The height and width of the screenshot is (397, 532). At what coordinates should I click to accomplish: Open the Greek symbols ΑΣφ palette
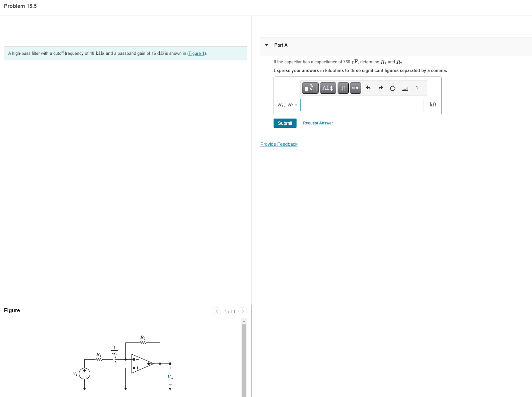(328, 88)
